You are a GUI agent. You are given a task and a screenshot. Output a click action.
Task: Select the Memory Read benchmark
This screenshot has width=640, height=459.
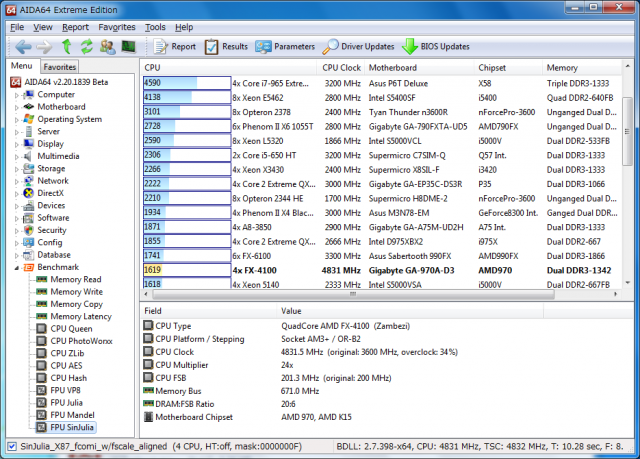76,279
